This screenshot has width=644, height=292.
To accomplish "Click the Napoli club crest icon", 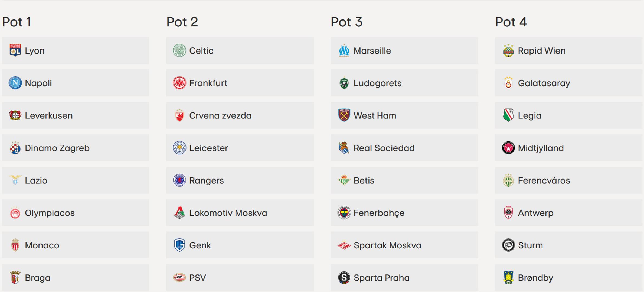I will click(15, 83).
